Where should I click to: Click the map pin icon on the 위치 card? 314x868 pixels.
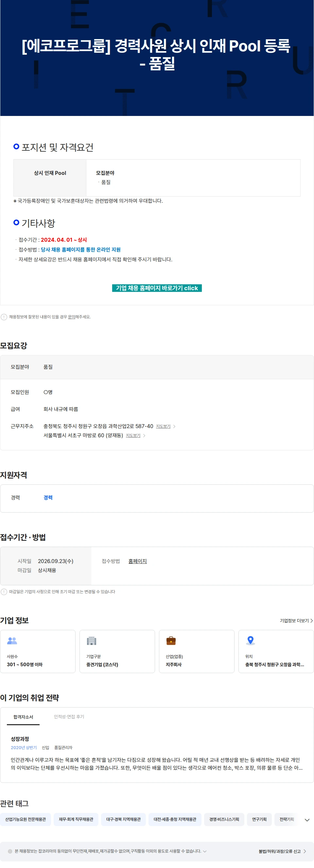pos(251,641)
